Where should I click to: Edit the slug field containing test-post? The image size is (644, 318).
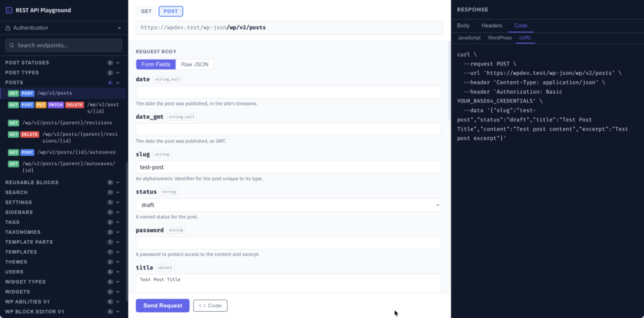[x=288, y=167]
